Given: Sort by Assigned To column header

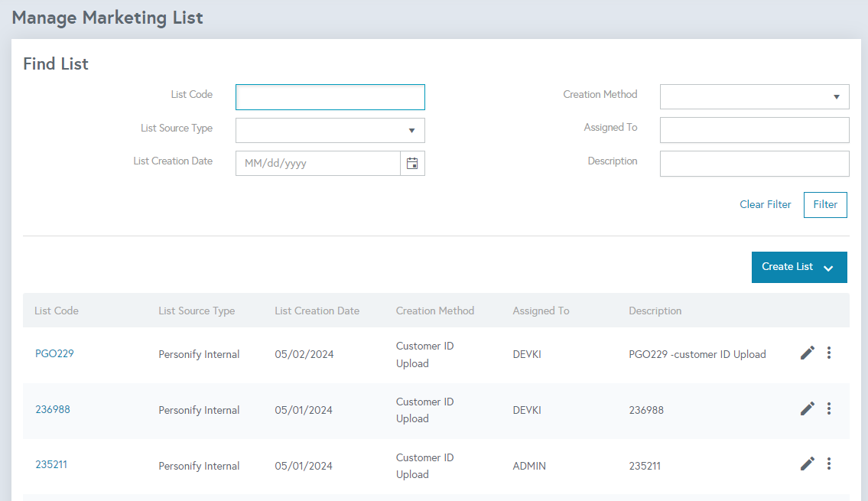Looking at the screenshot, I should click(541, 311).
